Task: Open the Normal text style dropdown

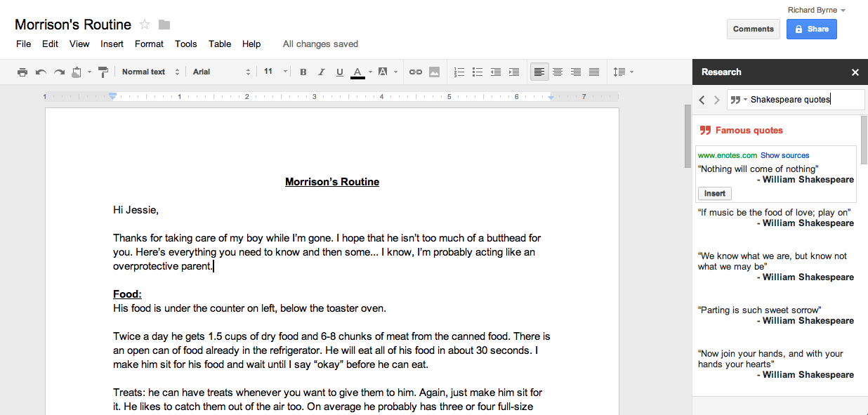Action: [x=150, y=72]
